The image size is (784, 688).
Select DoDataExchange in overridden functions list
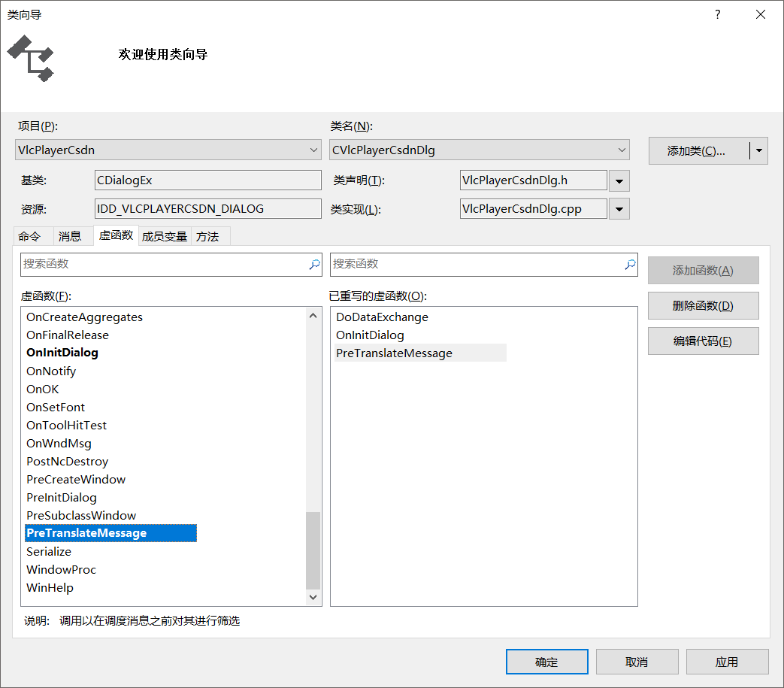coord(382,317)
